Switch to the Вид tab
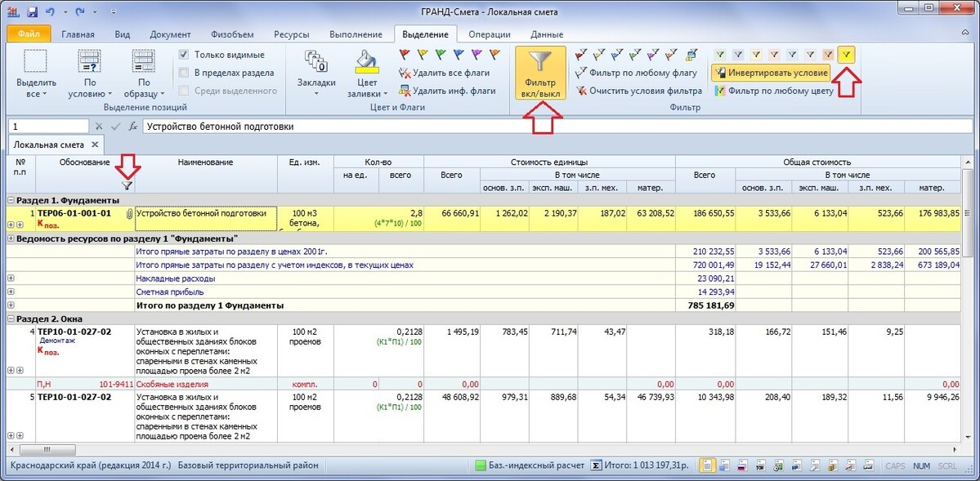This screenshot has height=481, width=980. pyautogui.click(x=123, y=34)
